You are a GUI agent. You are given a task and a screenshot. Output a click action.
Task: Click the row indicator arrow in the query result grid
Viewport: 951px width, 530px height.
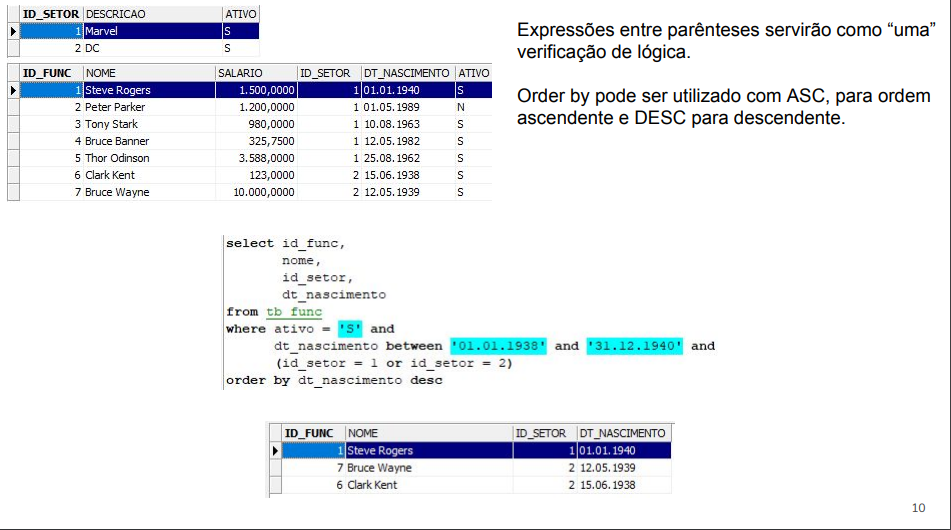(276, 451)
